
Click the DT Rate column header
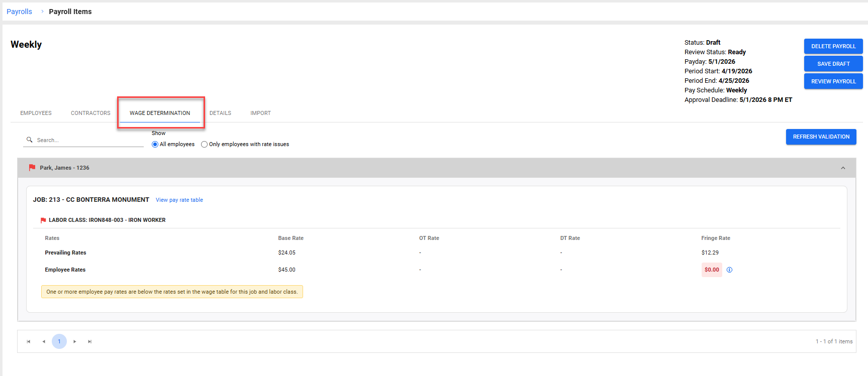[570, 238]
